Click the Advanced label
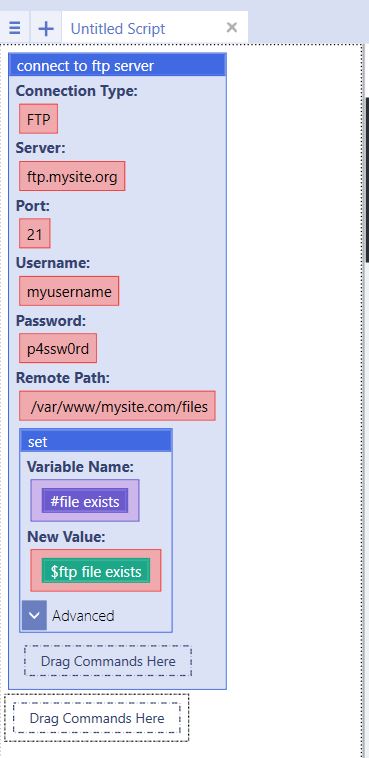 tap(83, 616)
